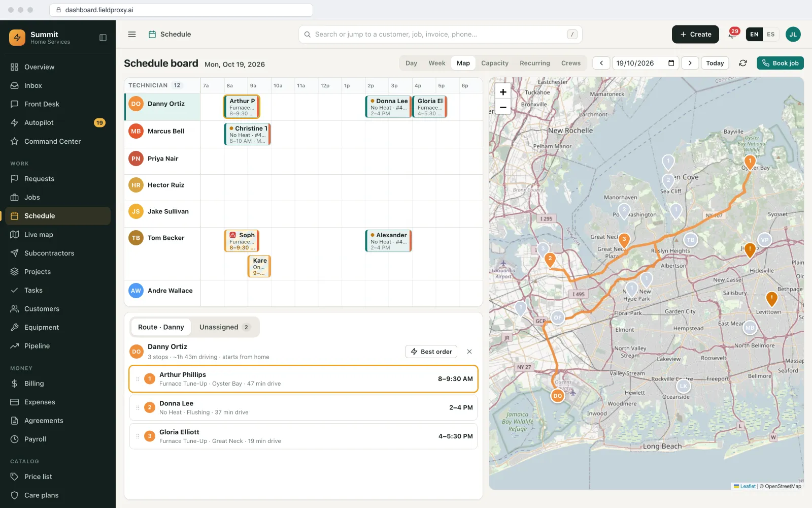This screenshot has width=812, height=508.
Task: Open Expenses in sidebar
Action: pyautogui.click(x=57, y=402)
